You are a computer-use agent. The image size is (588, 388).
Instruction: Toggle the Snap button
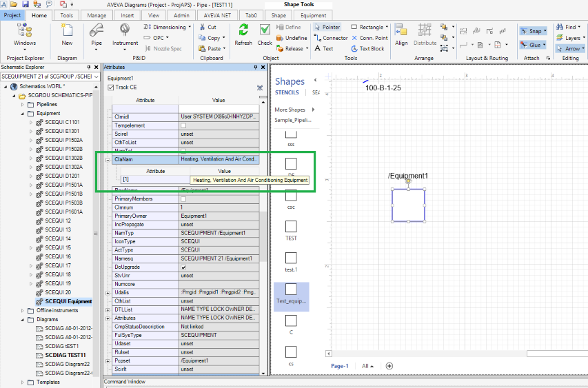534,31
